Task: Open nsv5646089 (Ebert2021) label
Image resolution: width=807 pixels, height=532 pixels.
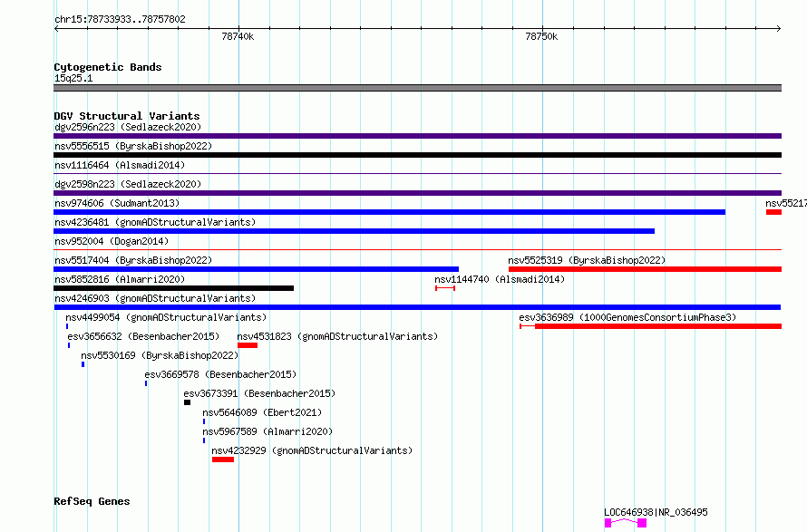Action: coord(262,412)
